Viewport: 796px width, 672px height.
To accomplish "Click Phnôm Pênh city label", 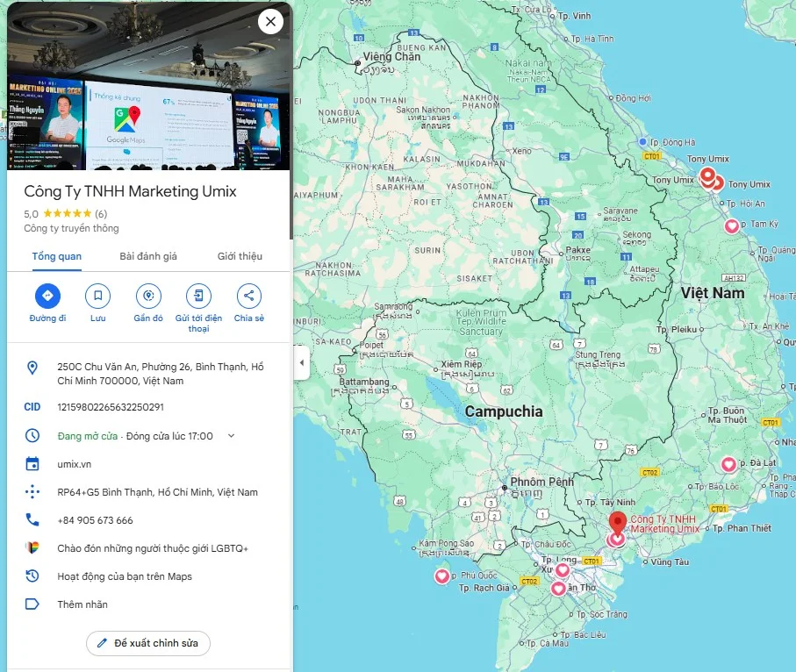I will pyautogui.click(x=541, y=481).
